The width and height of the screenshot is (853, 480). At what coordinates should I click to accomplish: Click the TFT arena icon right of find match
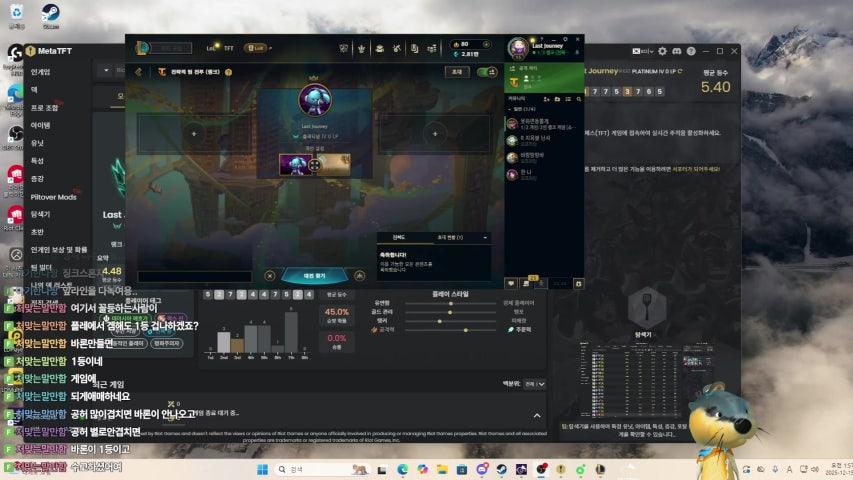pyautogui.click(x=360, y=276)
